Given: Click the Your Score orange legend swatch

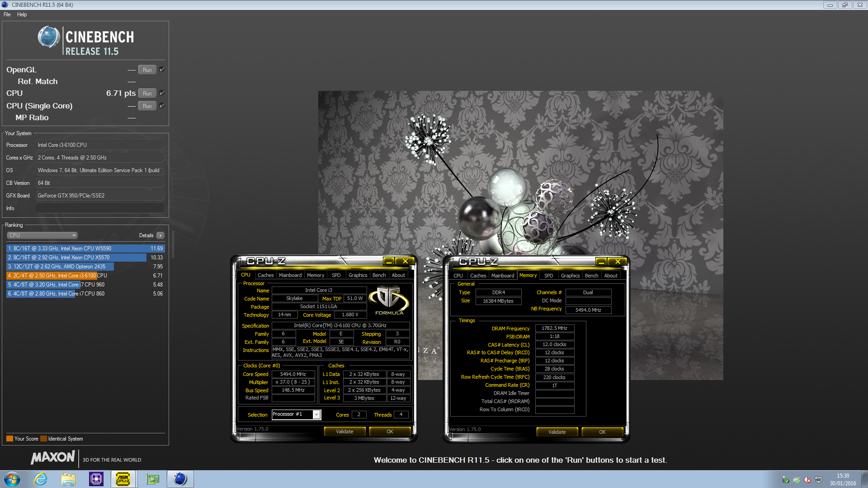Looking at the screenshot, I should click(x=9, y=439).
